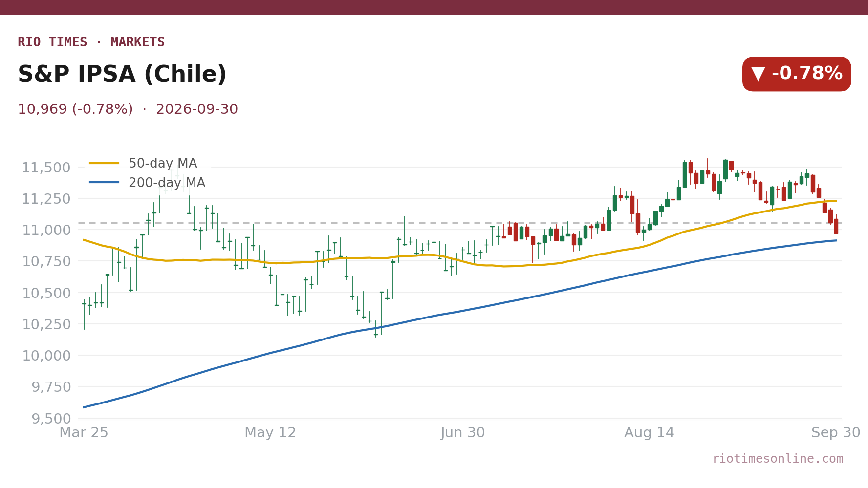Click the Jun 30 date label
The width and height of the screenshot is (868, 488).
[x=462, y=433]
